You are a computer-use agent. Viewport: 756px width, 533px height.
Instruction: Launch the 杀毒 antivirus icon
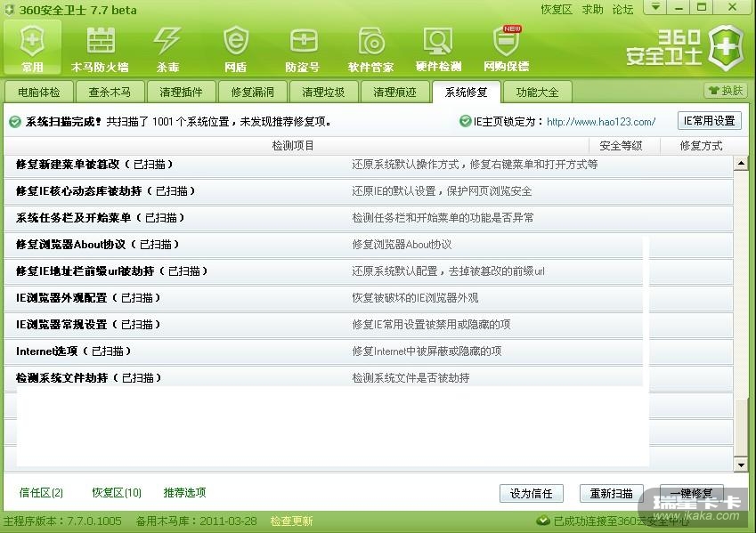[x=167, y=48]
